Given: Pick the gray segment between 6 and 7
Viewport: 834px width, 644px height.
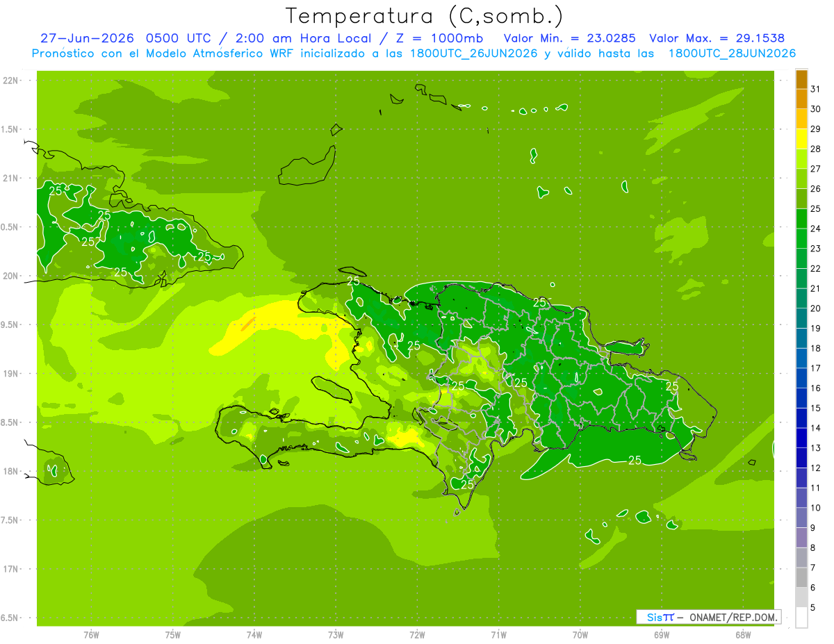Looking at the screenshot, I should [x=801, y=577].
